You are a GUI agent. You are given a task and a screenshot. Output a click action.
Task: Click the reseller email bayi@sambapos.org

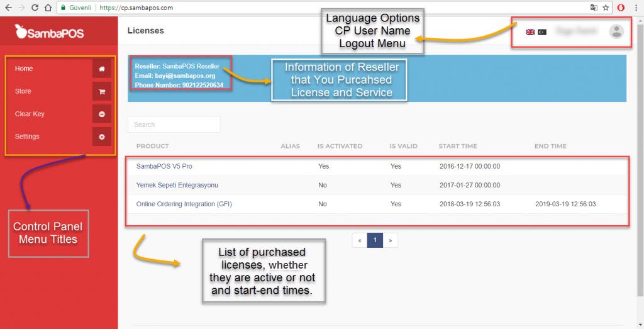(x=185, y=75)
